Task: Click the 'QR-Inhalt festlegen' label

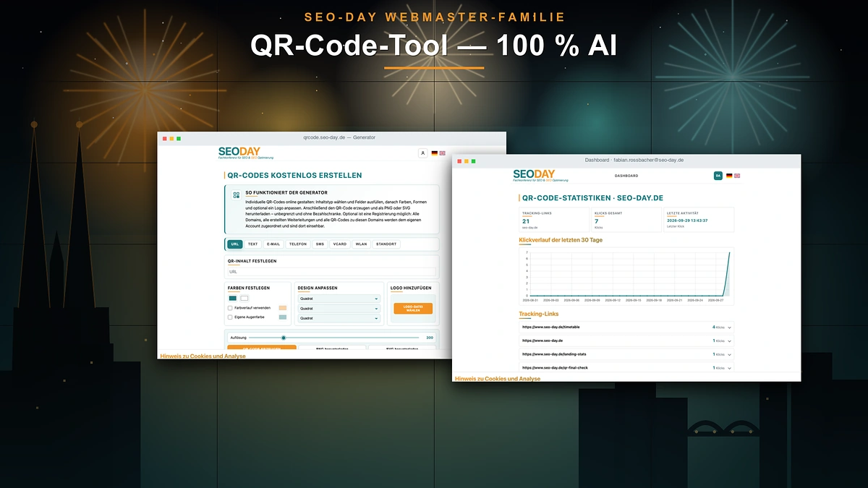Action: [252, 262]
